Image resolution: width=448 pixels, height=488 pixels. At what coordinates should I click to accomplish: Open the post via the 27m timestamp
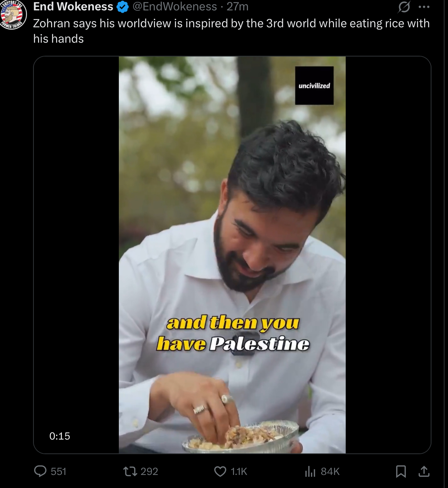(x=237, y=7)
